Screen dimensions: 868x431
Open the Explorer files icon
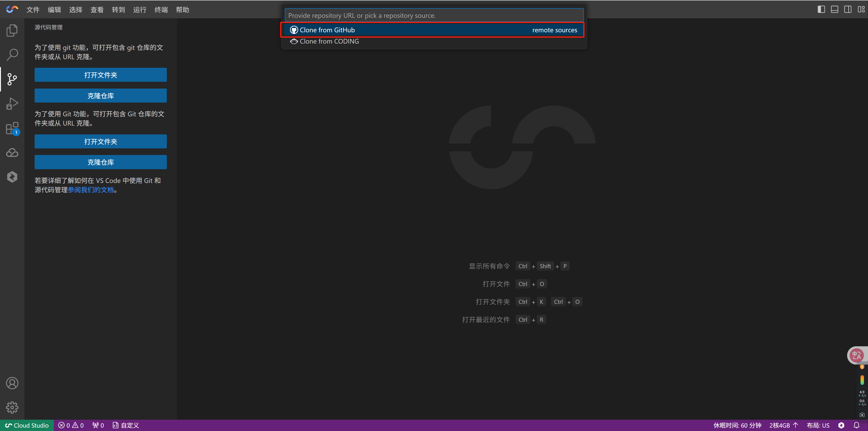(x=12, y=30)
